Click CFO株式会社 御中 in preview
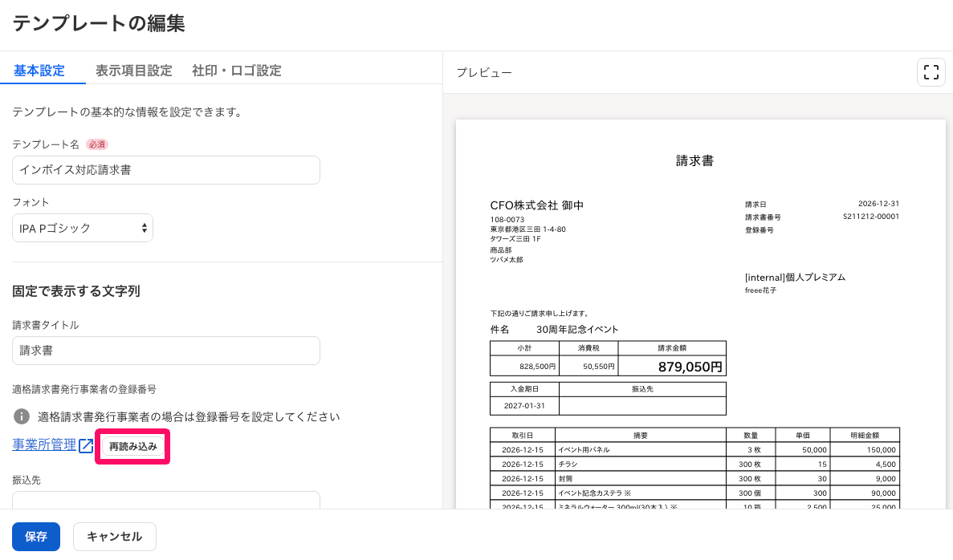The image size is (953, 560). pos(536,205)
